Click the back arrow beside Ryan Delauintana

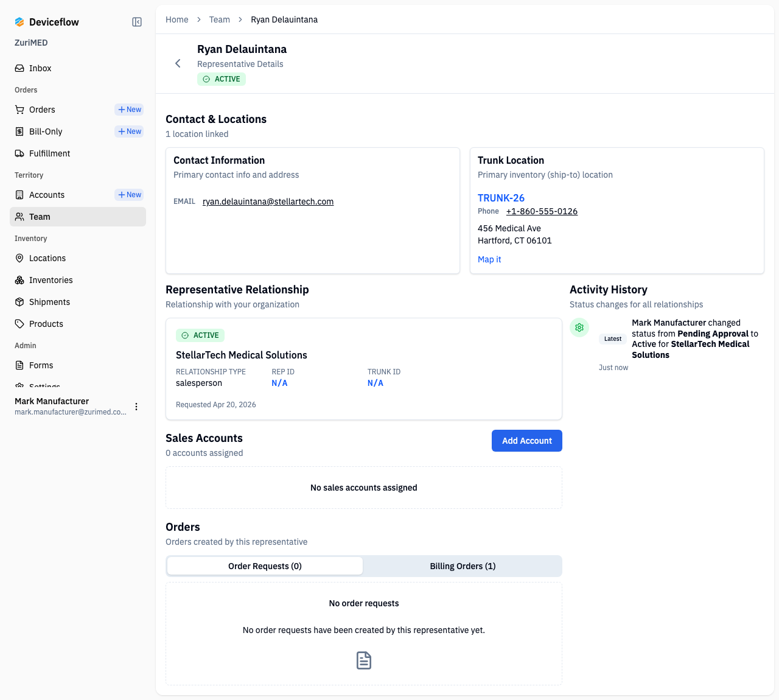coord(178,63)
